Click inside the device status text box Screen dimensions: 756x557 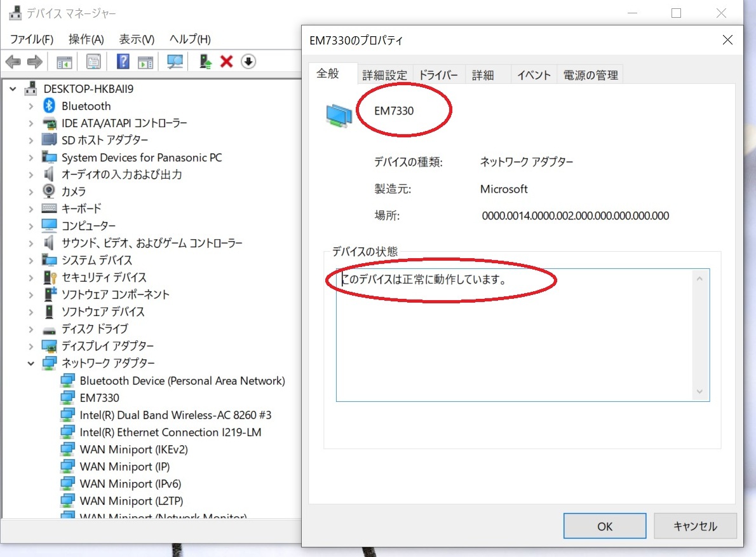tap(523, 335)
